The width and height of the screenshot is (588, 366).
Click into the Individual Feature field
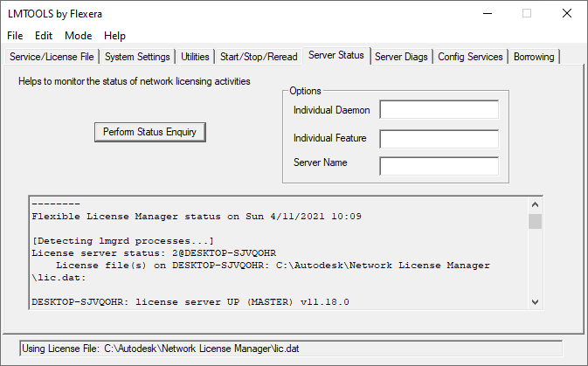(439, 138)
